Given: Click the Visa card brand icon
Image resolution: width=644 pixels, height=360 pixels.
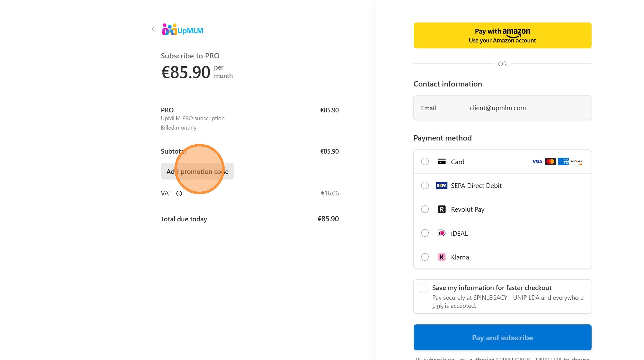Looking at the screenshot, I should point(537,162).
